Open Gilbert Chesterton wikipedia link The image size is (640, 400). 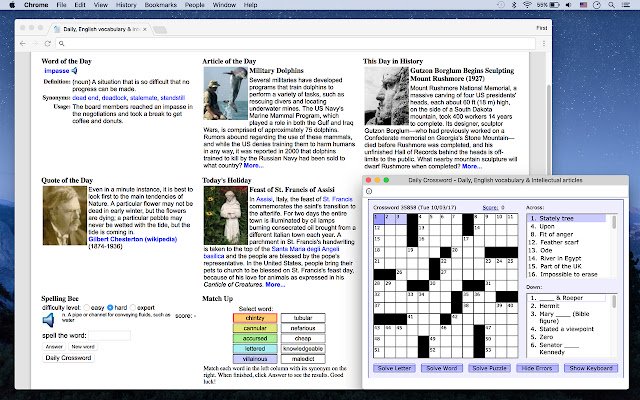click(133, 239)
